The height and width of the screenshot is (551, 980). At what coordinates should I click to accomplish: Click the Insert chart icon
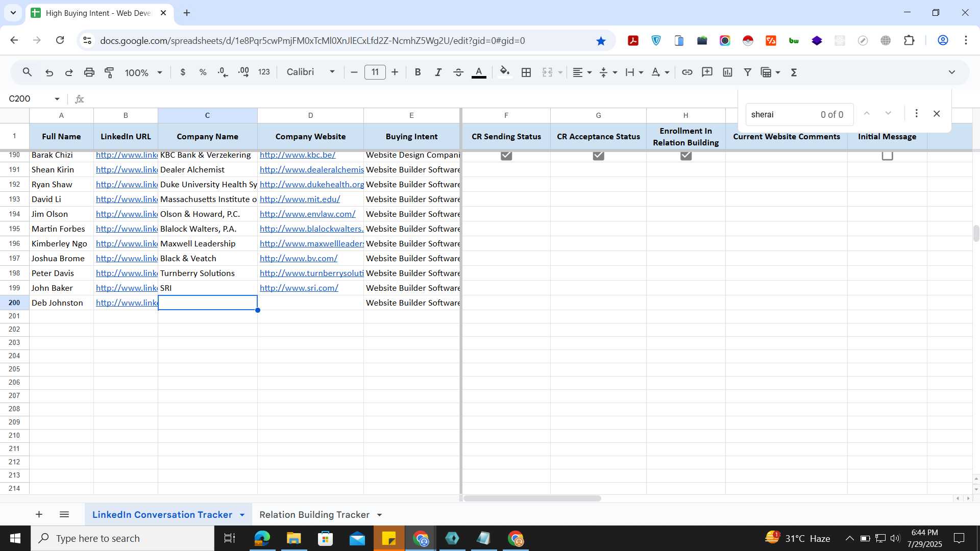coord(727,72)
